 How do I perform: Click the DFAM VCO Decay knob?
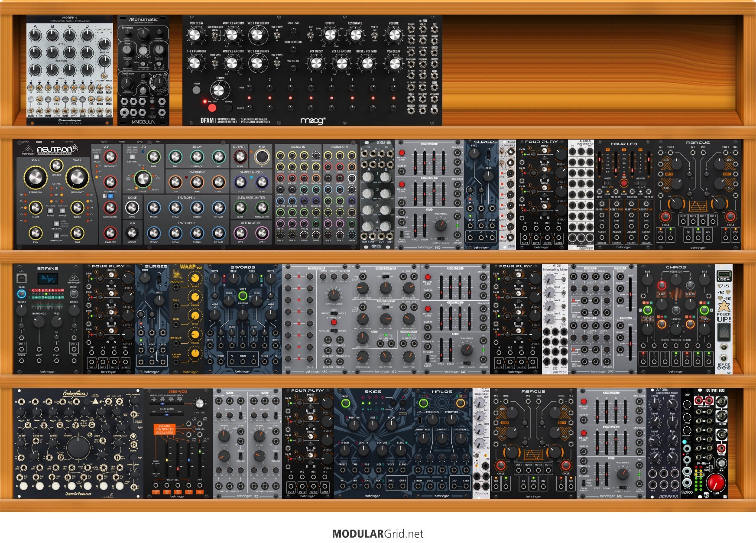pos(195,36)
